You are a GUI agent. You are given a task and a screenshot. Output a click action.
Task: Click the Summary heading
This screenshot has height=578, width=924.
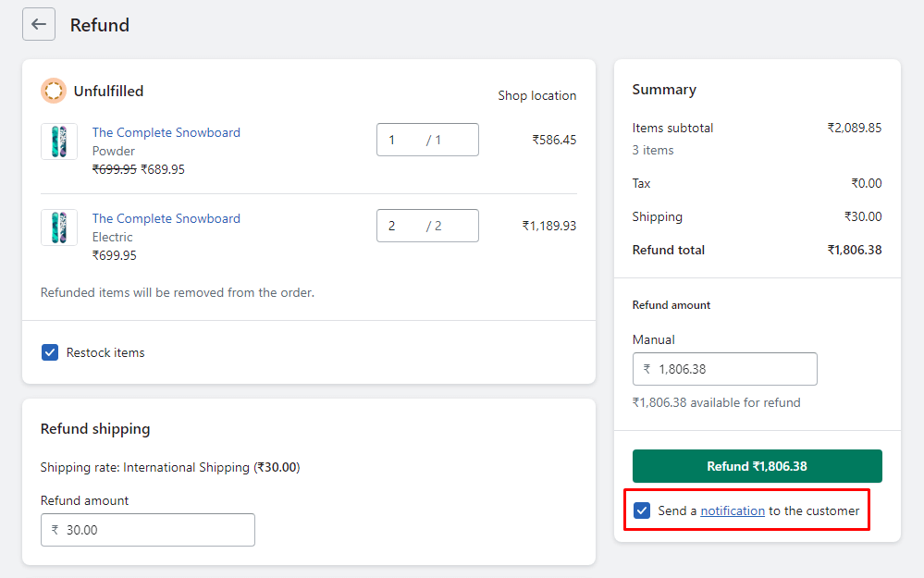(x=663, y=89)
